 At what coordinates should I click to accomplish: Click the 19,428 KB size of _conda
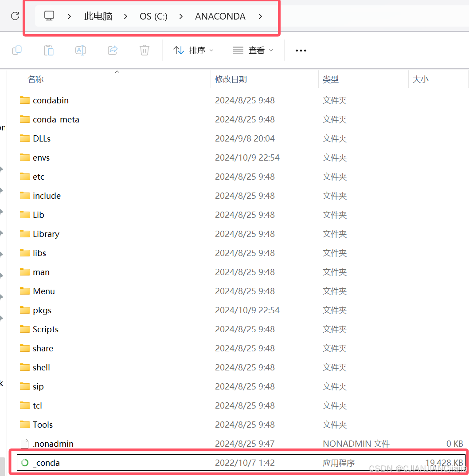tap(444, 463)
